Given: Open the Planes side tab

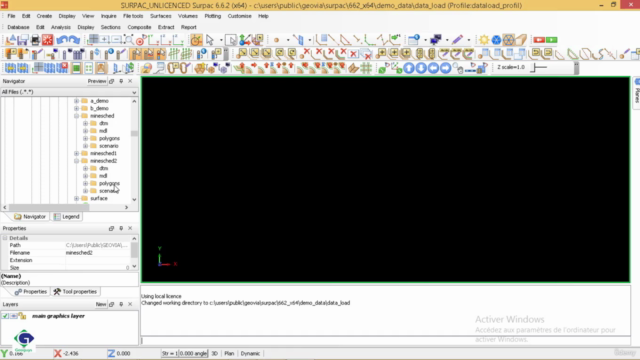Looking at the screenshot, I should (636, 93).
